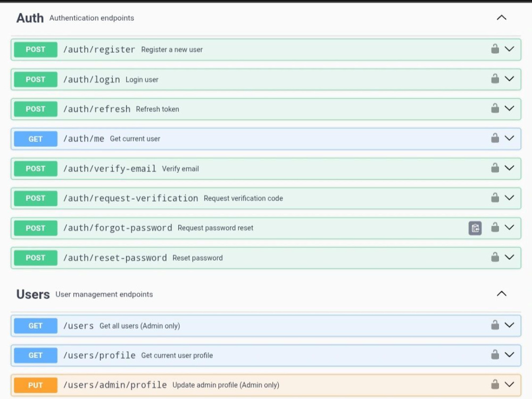This screenshot has width=532, height=399.
Task: Click the 'Get all users (Admin only)' description
Action: [x=140, y=326]
